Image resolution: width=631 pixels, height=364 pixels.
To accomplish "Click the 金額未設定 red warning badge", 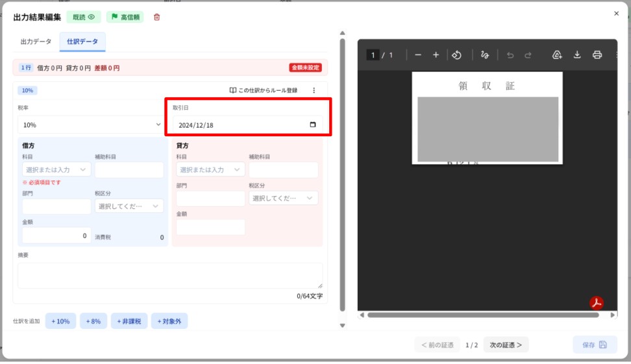I will 306,67.
